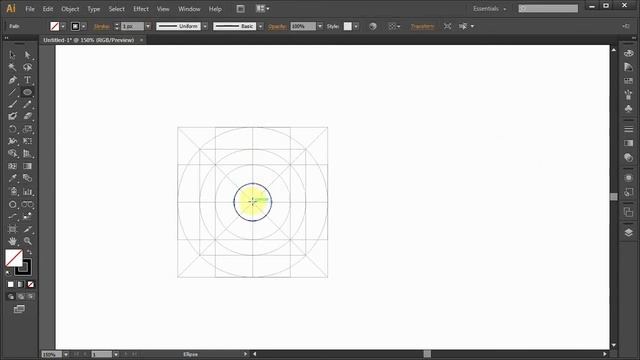Image resolution: width=640 pixels, height=360 pixels.
Task: Select the Symbol Sprayer tool
Action: [12, 191]
